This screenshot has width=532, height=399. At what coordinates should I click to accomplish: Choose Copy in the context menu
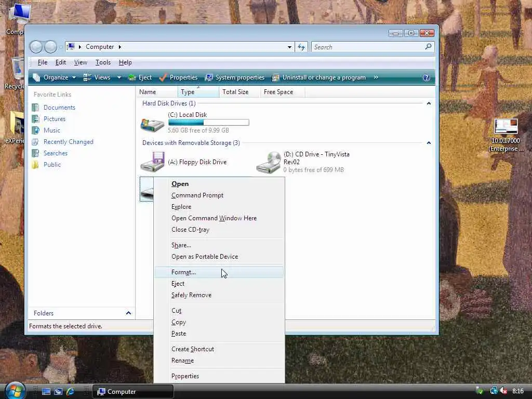[219, 322]
